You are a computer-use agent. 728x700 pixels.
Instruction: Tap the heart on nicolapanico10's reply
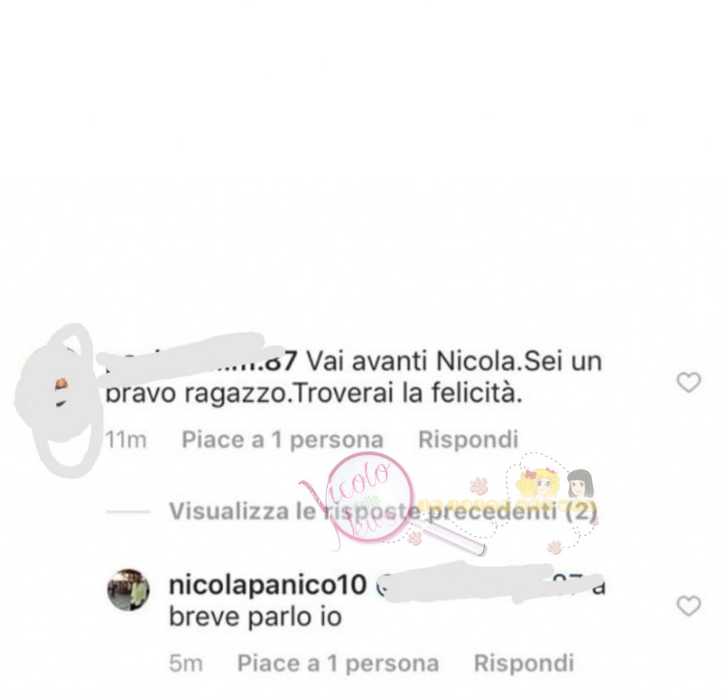(x=688, y=605)
